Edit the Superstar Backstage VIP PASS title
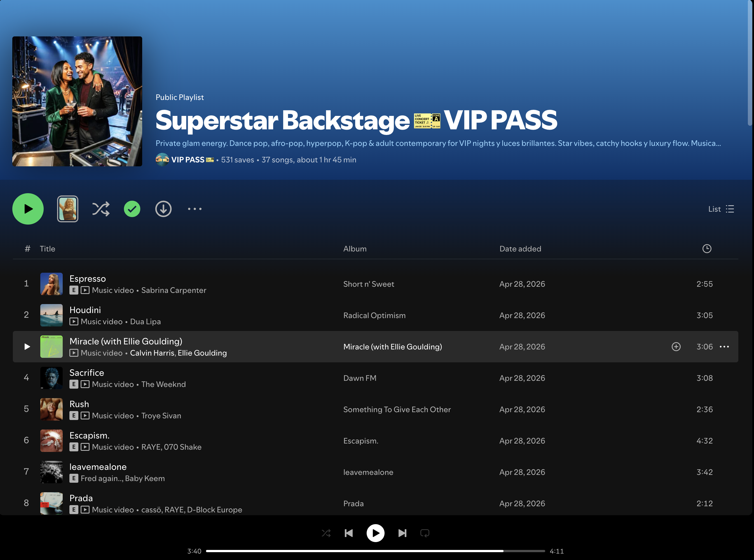 356,120
